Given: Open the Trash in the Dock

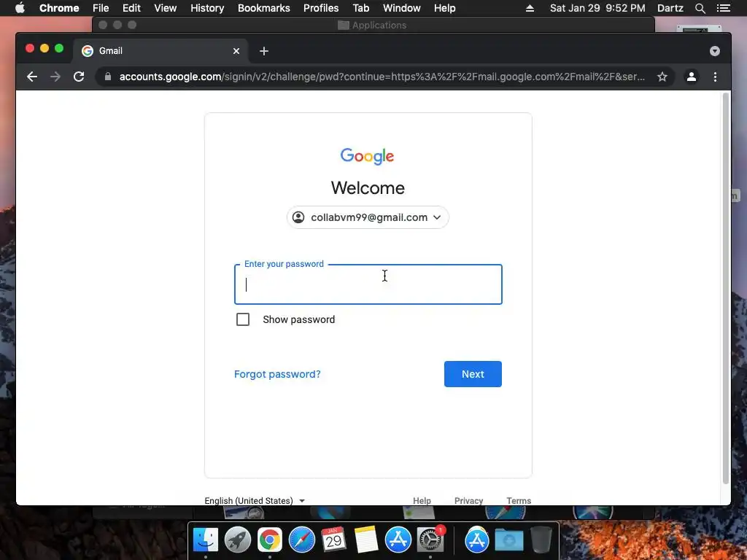Looking at the screenshot, I should tap(541, 540).
